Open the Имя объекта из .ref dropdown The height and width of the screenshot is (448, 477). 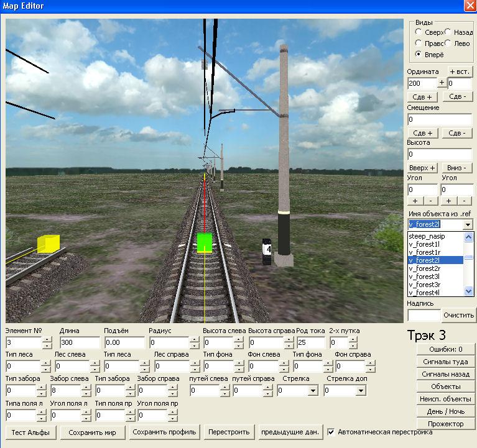[x=468, y=224]
